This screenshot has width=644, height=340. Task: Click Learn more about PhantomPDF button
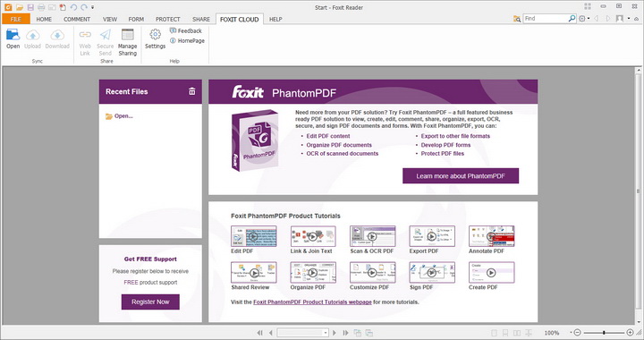(461, 175)
